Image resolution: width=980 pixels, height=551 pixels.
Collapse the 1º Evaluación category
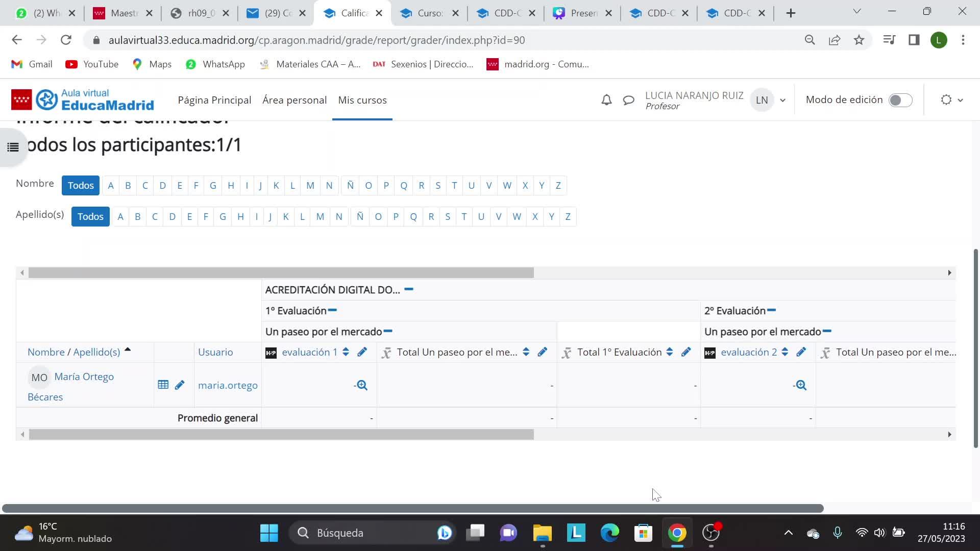pyautogui.click(x=332, y=310)
